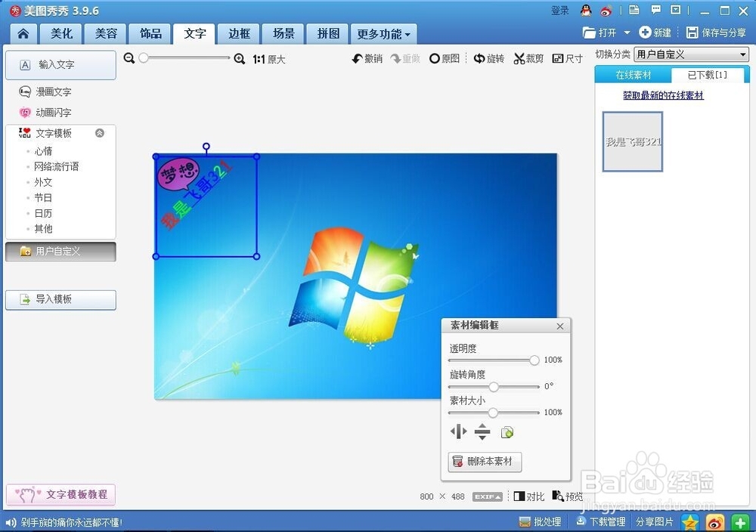Click the zoom out magnifier icon
756x532 pixels.
click(129, 58)
